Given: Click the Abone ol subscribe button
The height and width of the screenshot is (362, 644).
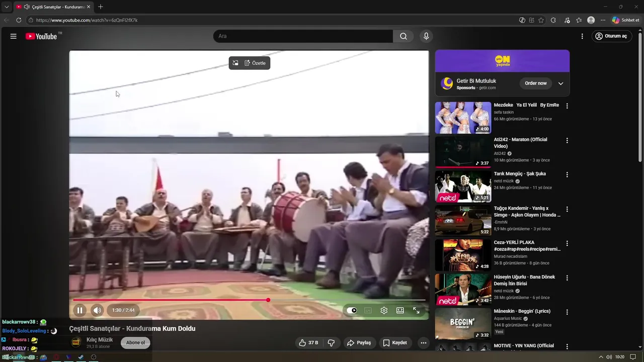Looking at the screenshot, I should 135,342.
